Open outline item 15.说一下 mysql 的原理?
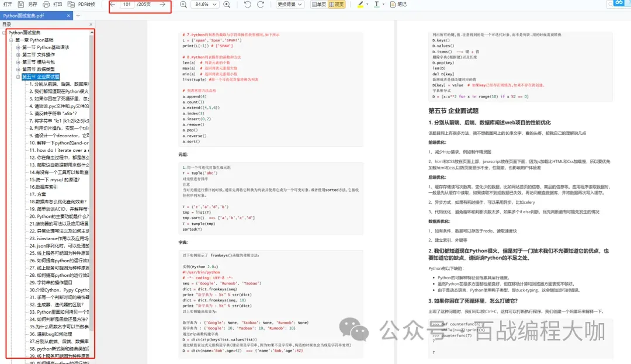 (x=55, y=180)
